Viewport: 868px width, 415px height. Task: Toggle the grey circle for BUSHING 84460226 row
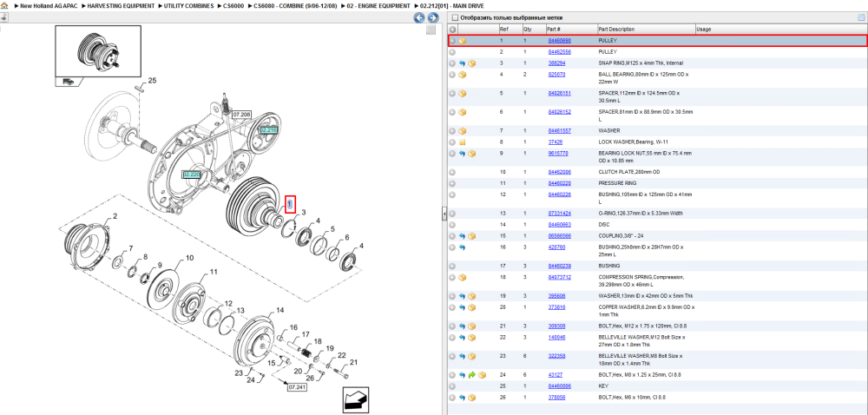click(x=452, y=194)
